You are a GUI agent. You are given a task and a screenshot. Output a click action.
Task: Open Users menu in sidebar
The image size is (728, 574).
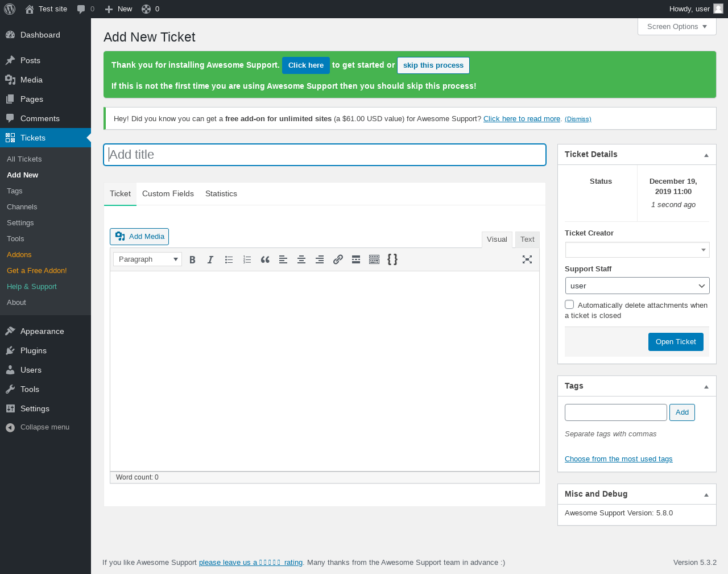click(x=45, y=370)
